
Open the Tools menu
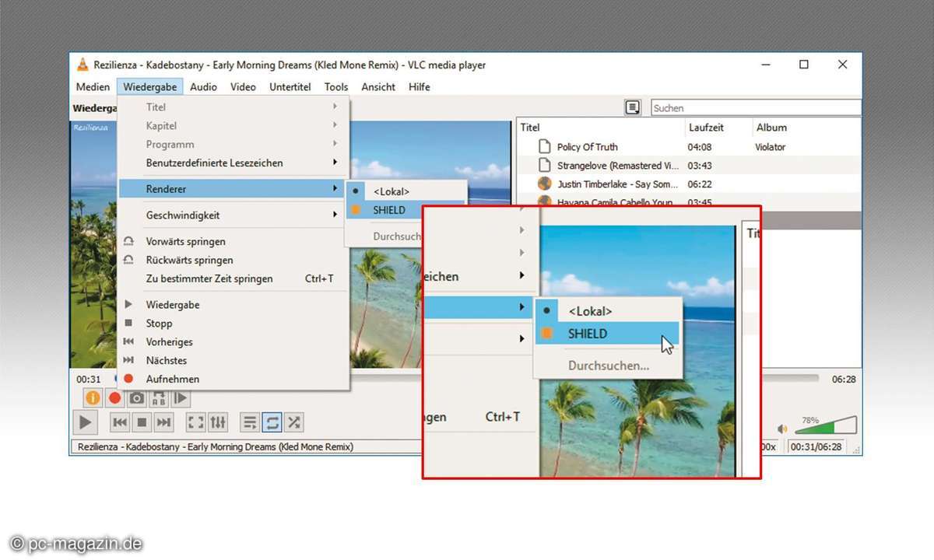pyautogui.click(x=336, y=86)
